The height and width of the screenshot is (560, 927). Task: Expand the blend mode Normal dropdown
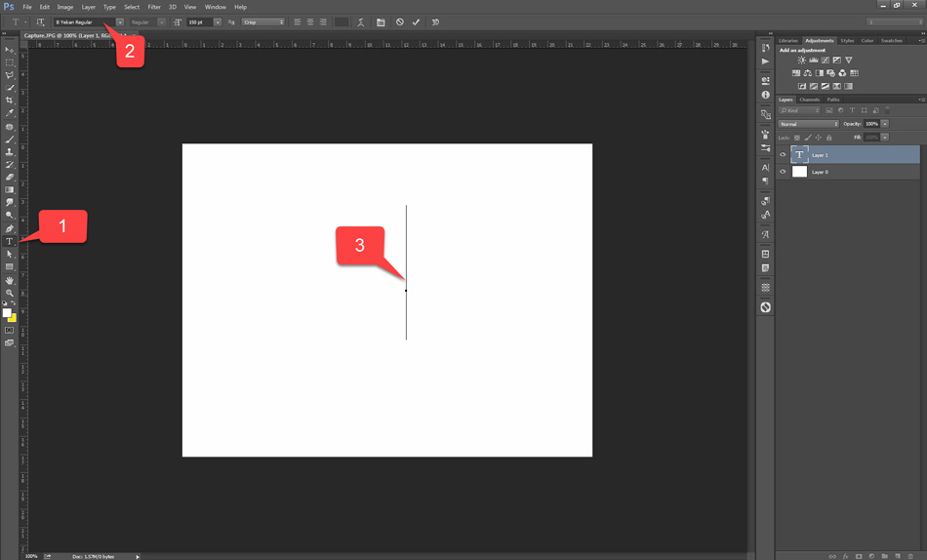coord(808,124)
